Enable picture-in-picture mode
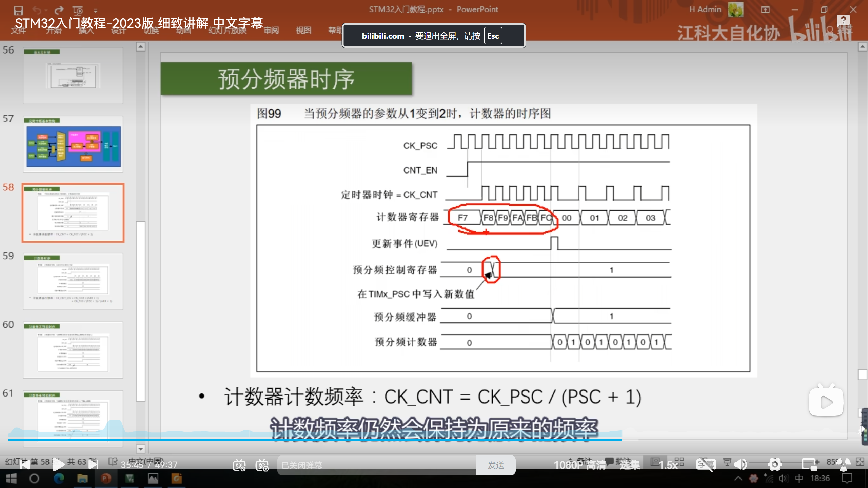This screenshot has width=868, height=488. [809, 465]
